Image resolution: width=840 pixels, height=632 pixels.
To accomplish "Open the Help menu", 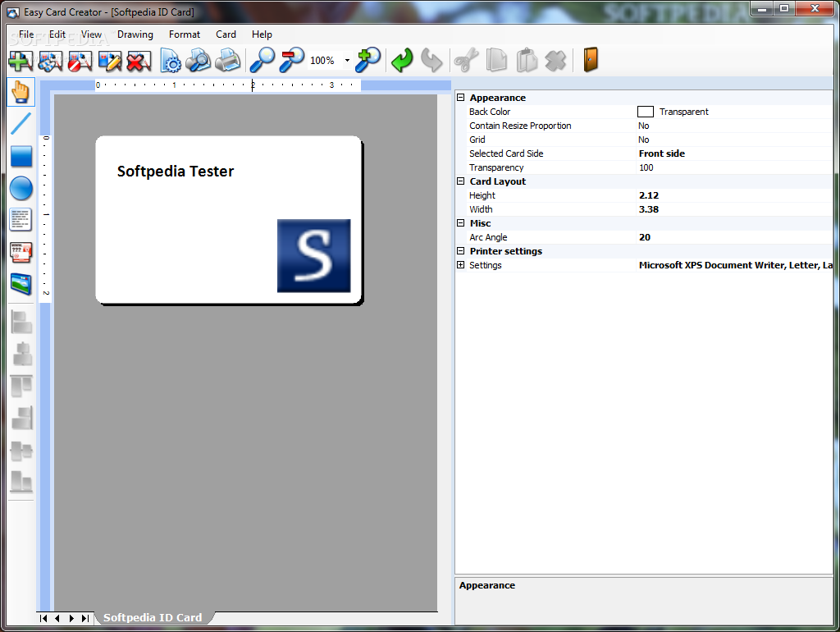I will 262,34.
